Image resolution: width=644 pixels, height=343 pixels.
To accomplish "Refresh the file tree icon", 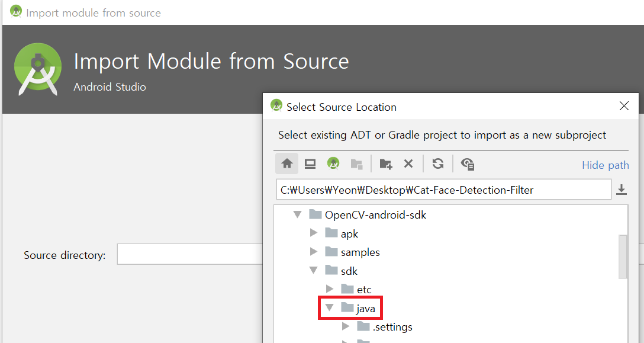I will click(x=438, y=164).
